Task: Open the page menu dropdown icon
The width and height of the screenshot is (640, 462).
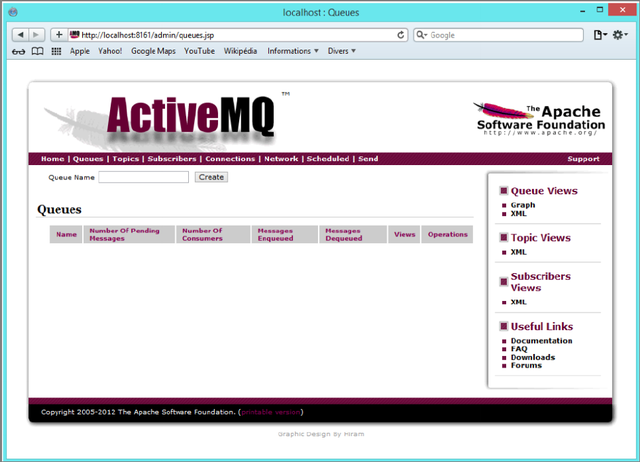Action: [x=600, y=34]
